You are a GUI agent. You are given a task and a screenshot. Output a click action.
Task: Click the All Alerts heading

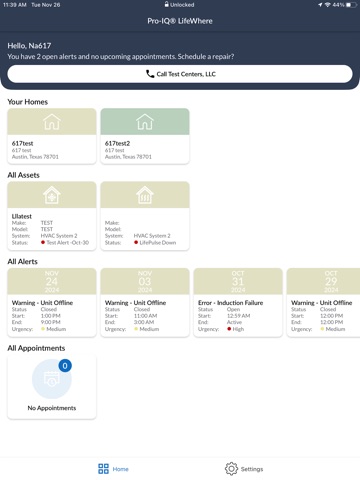(22, 262)
